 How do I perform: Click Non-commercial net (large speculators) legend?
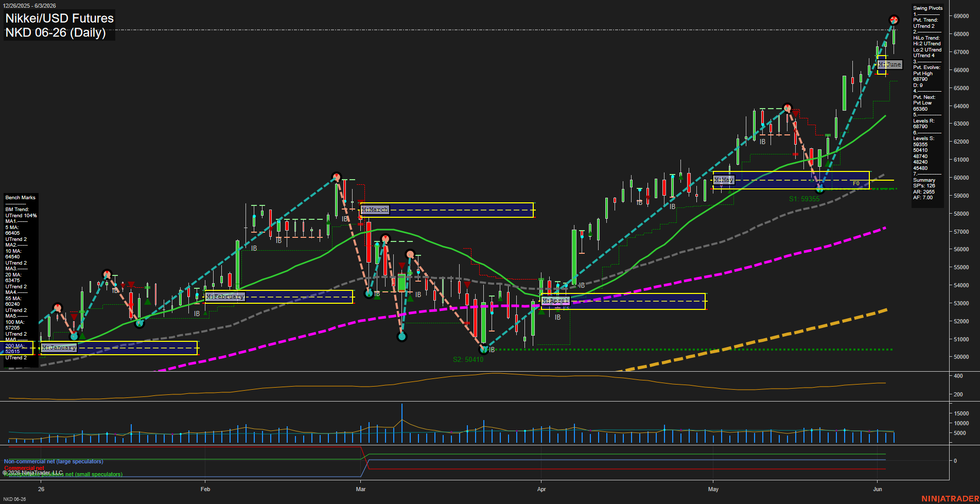54,462
